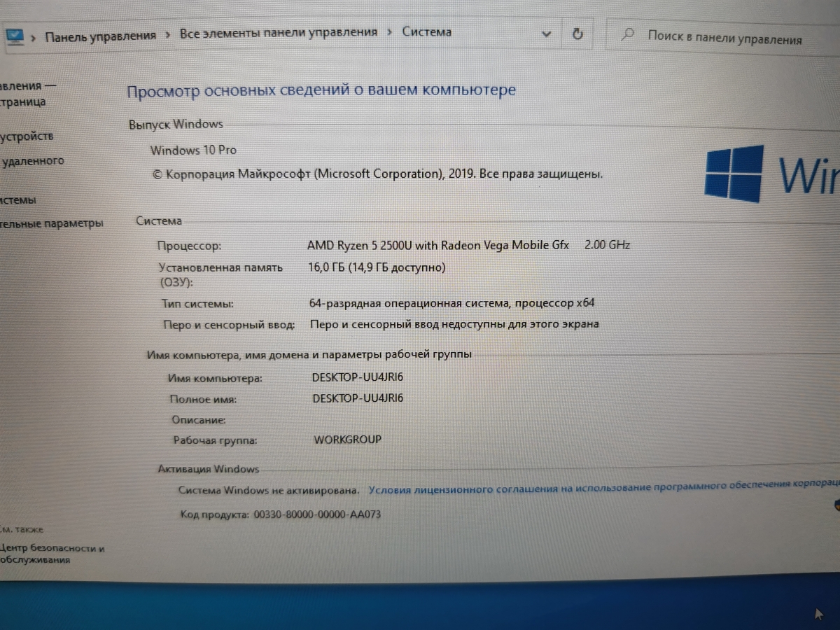Expand chevron after Панель управления breadcrumb
840x630 pixels.
[168, 34]
